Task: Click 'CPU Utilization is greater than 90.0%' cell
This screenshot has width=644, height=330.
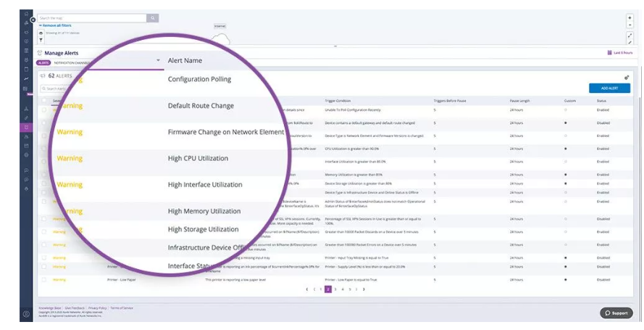Action: (x=351, y=149)
